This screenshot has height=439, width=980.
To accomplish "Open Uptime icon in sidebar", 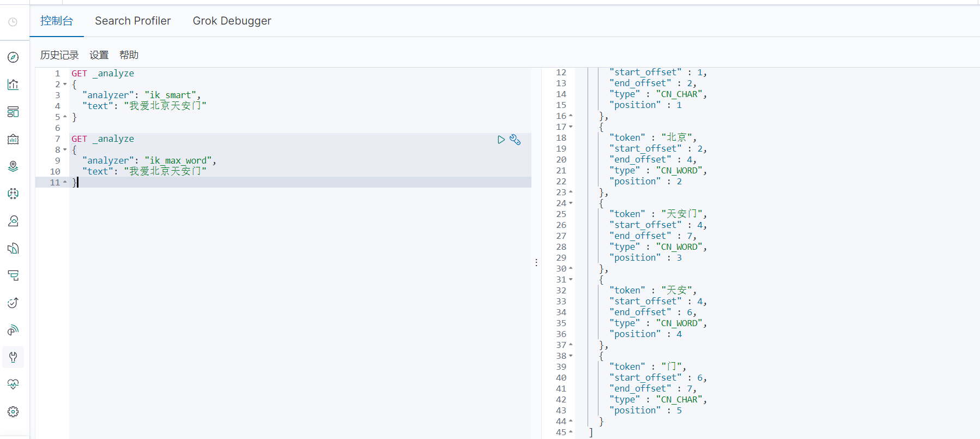I will 13,303.
